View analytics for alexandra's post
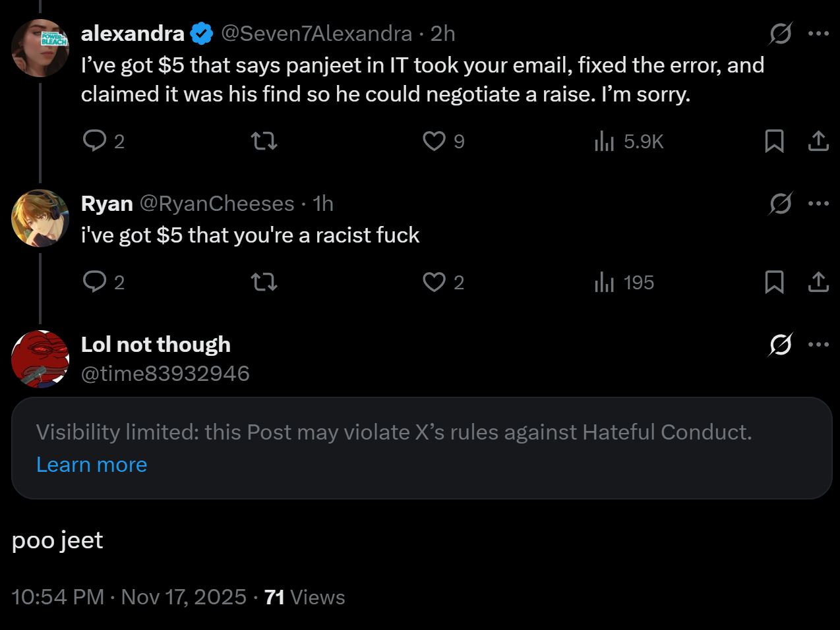840x630 pixels. click(x=604, y=140)
